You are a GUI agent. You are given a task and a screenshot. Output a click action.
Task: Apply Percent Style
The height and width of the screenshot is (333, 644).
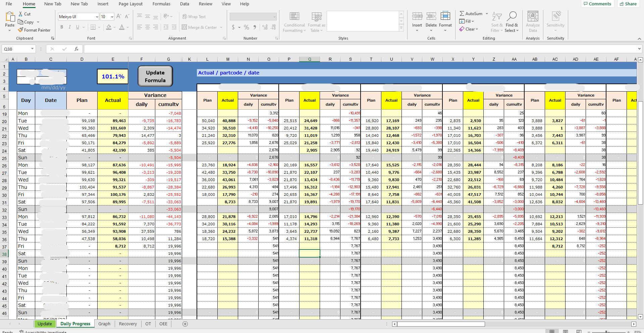[247, 27]
